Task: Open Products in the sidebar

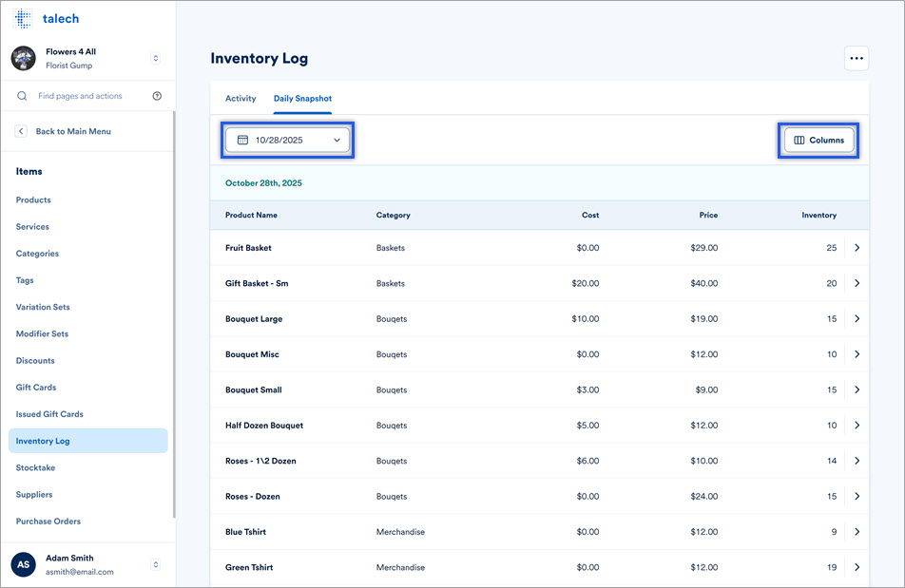Action: click(x=33, y=200)
